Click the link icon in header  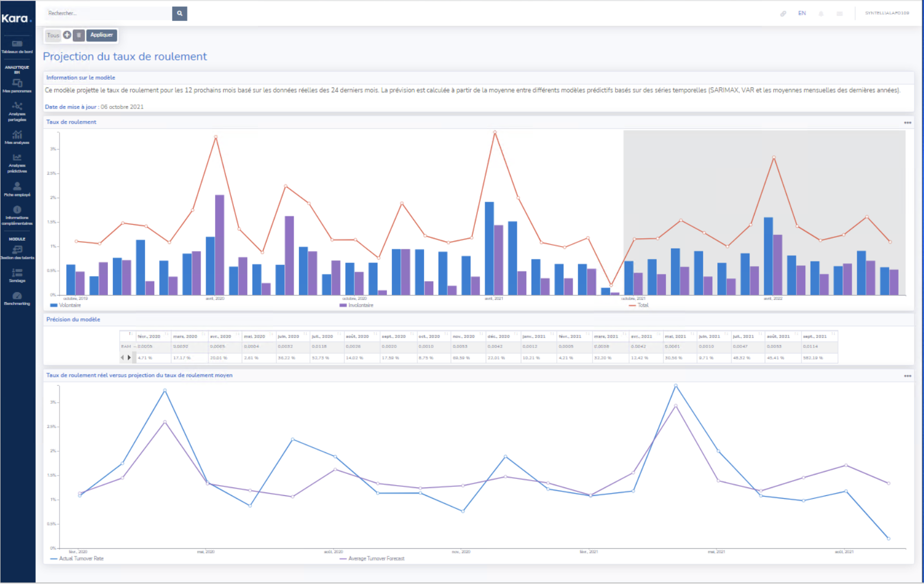783,14
